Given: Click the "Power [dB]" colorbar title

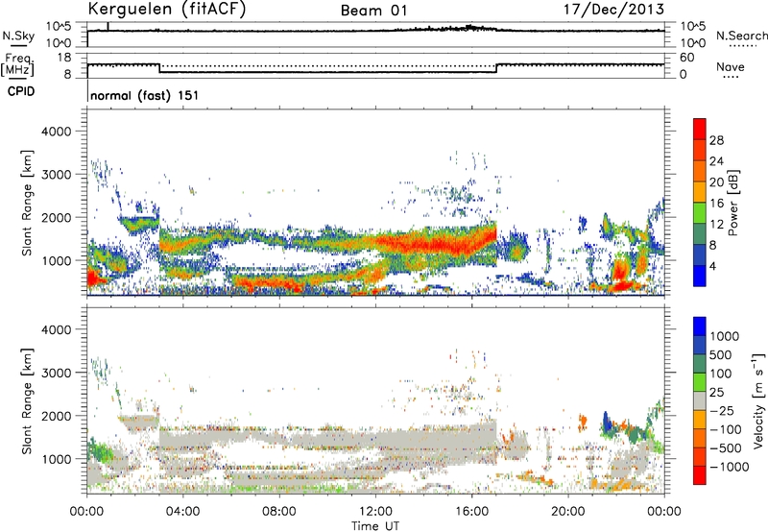Looking at the screenshot, I should (732, 203).
